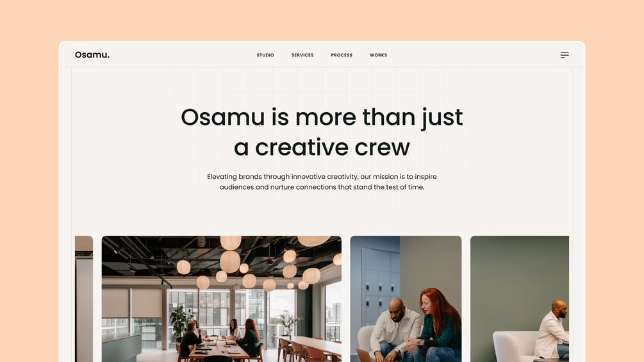Click the Osamu. logo
The width and height of the screenshot is (644, 362).
point(92,54)
